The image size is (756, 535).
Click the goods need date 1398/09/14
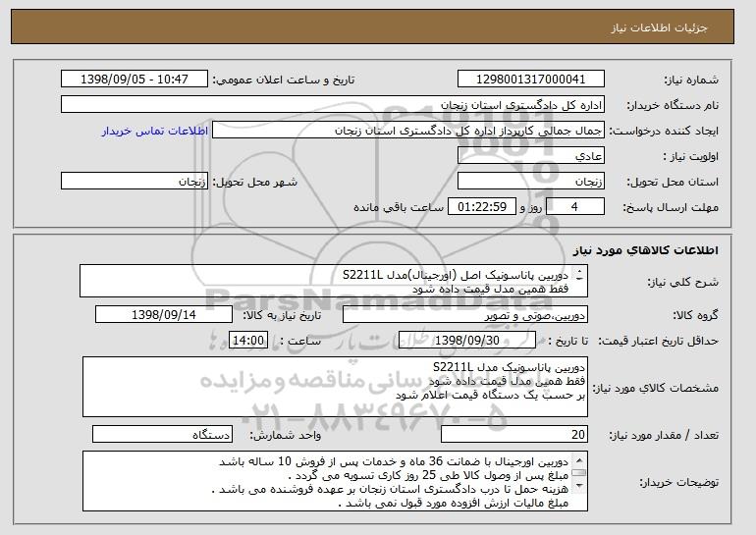(x=164, y=315)
